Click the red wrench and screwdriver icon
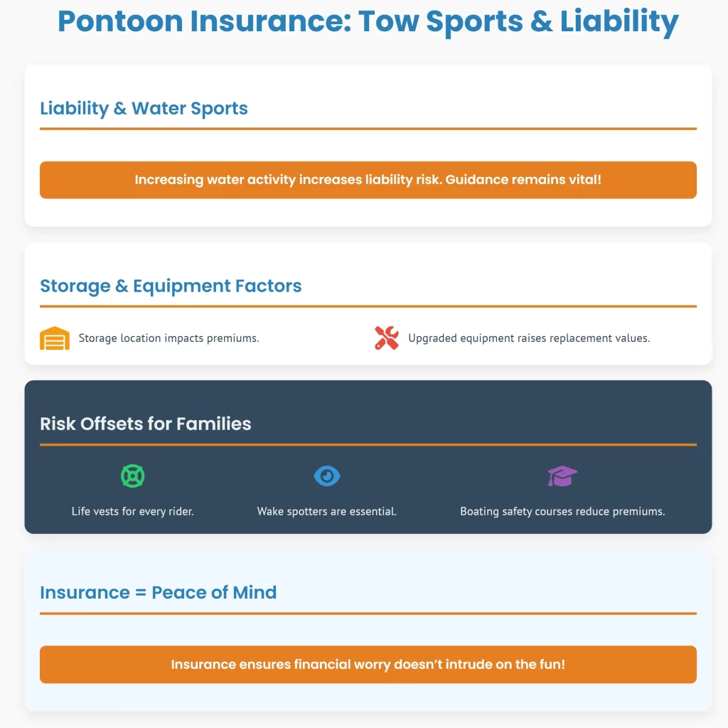 387,338
